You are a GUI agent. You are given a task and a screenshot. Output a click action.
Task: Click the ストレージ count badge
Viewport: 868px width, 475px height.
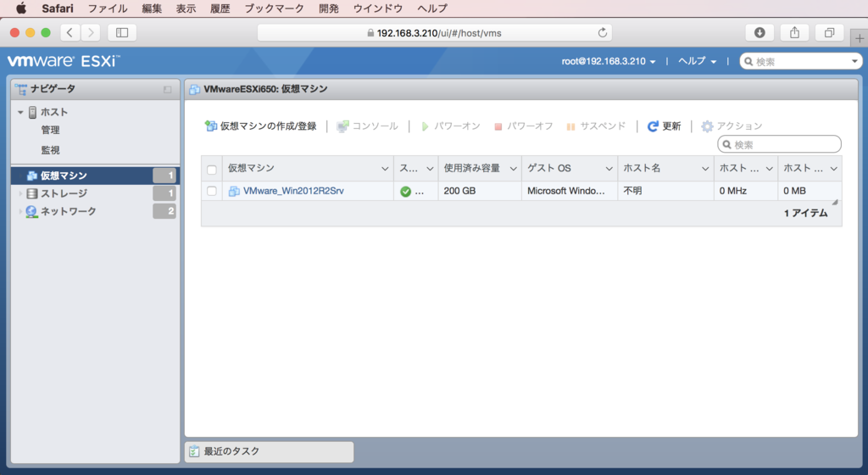tap(164, 193)
